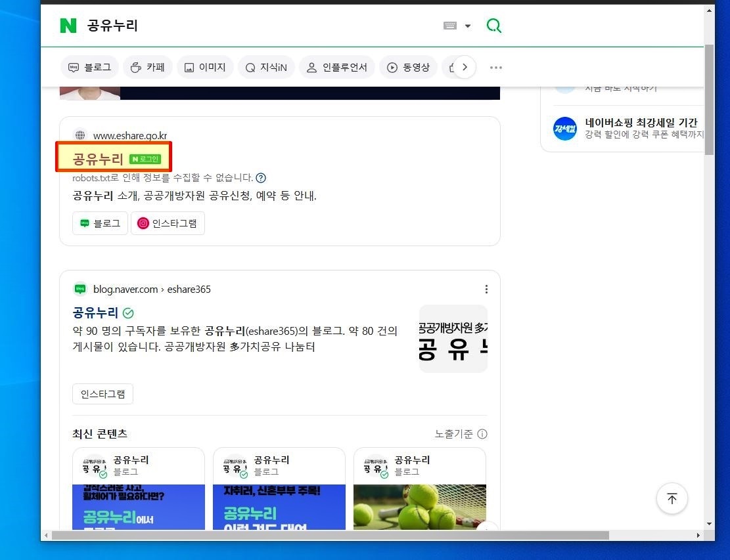Open the 공유누리 site title link
Image resolution: width=730 pixels, height=560 pixels.
click(x=98, y=159)
